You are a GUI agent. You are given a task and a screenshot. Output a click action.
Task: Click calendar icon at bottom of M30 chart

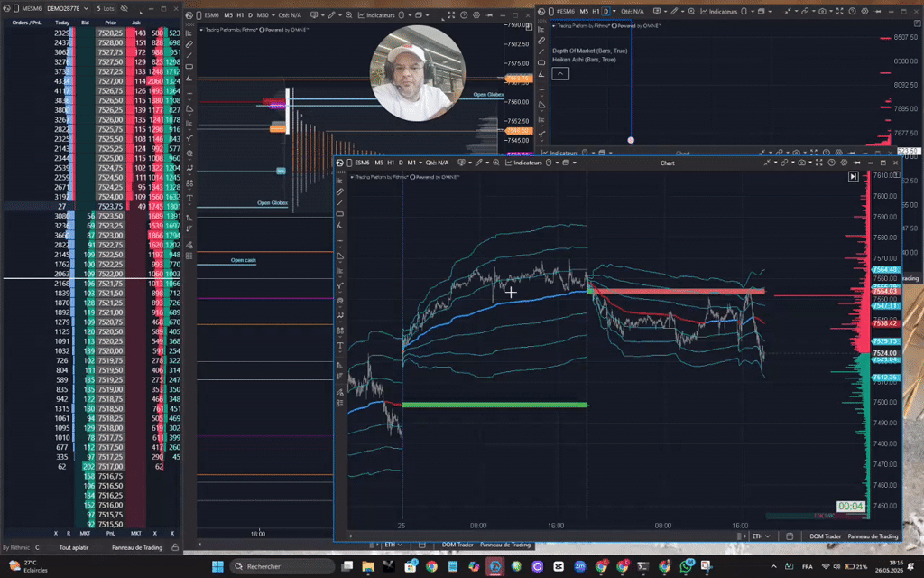point(422,545)
